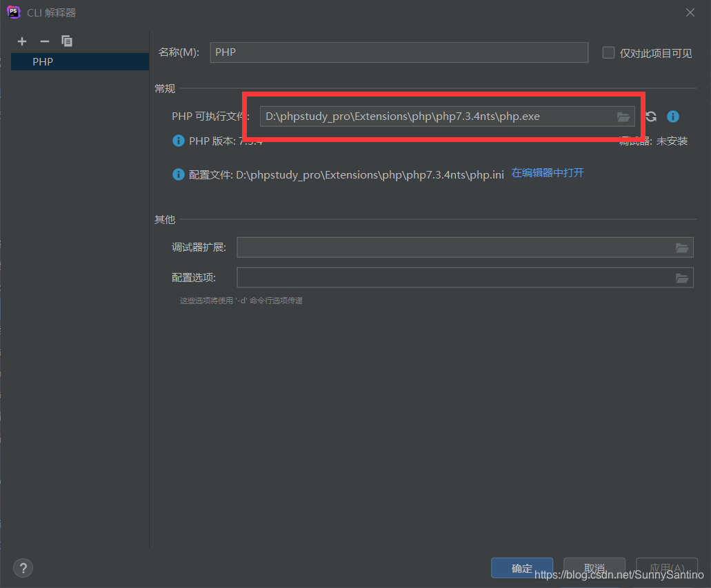Enable the 仅对此项目可见 checkbox
This screenshot has height=588, width=711.
point(608,52)
